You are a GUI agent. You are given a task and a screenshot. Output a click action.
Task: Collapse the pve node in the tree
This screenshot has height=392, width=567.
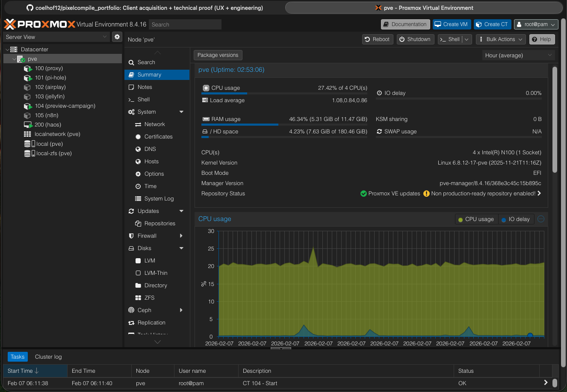[14, 59]
